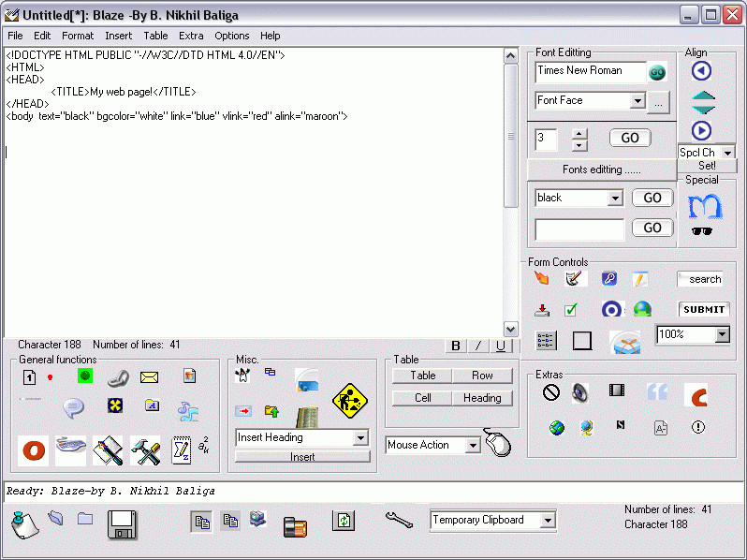This screenshot has width=747, height=560.
Task: Click the prohibition circle icon in Extras
Action: [551, 392]
